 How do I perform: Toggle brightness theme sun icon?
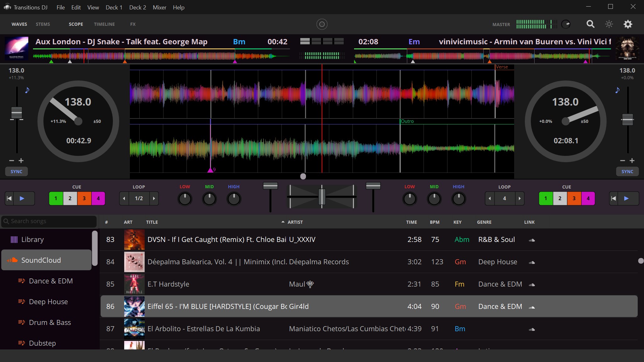coord(609,24)
